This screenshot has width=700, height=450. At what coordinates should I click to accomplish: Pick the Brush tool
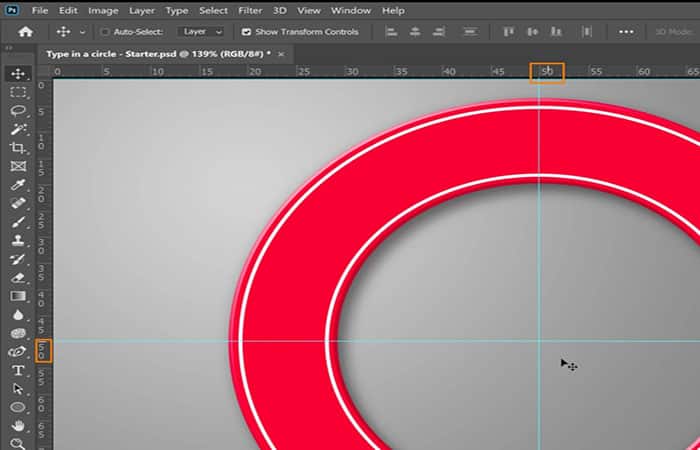(x=18, y=222)
